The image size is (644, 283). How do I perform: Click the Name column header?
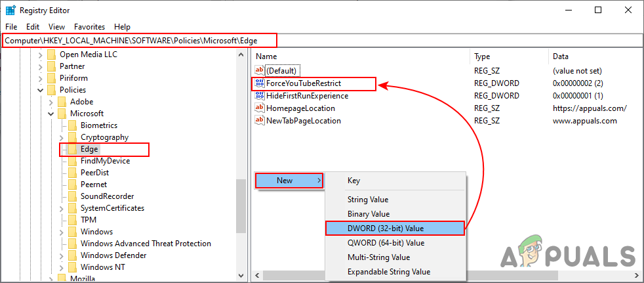[361, 56]
